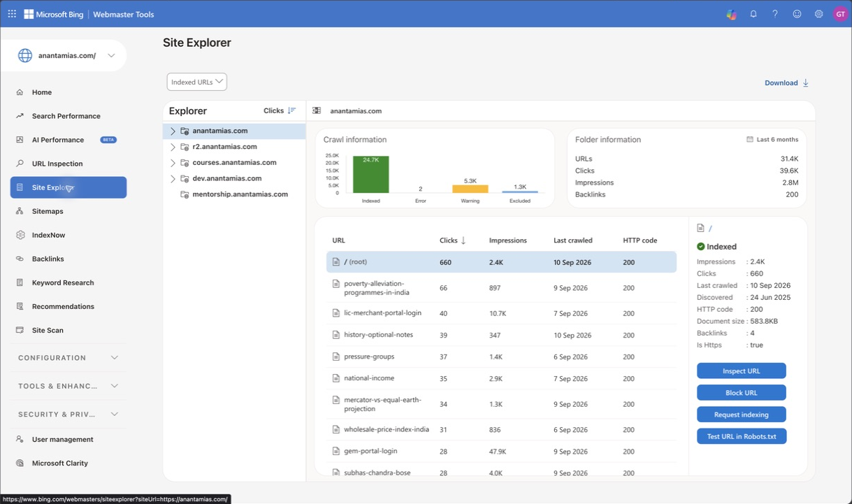
Task: Open the GT account avatar
Action: (840, 14)
